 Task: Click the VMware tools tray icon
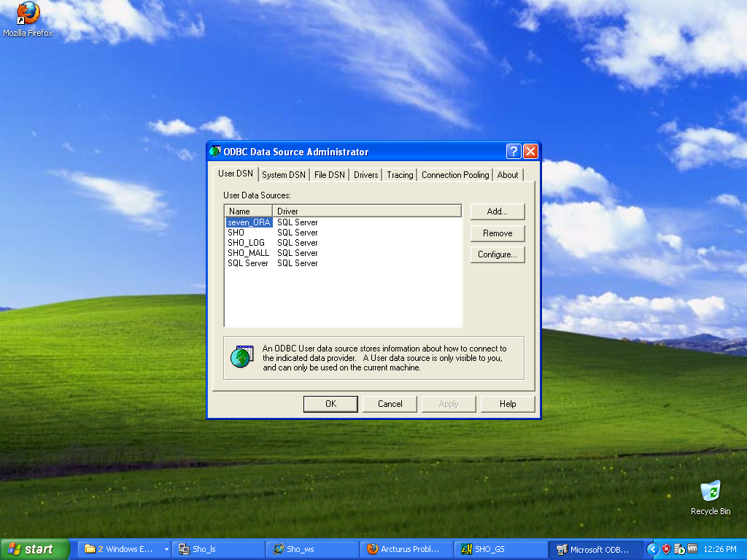tap(692, 549)
